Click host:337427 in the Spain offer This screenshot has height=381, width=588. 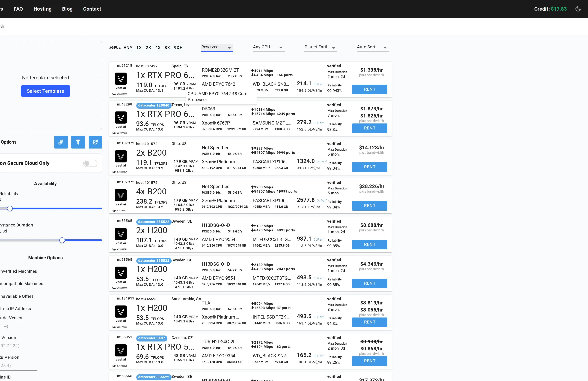pyautogui.click(x=147, y=66)
